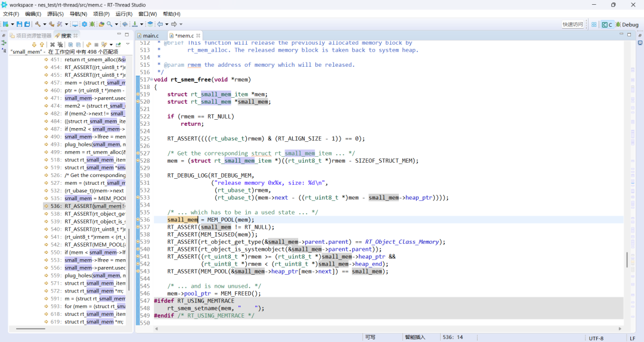Screen dimensions: 644x342
Task: Click the build hammer icon
Action: 38,24
